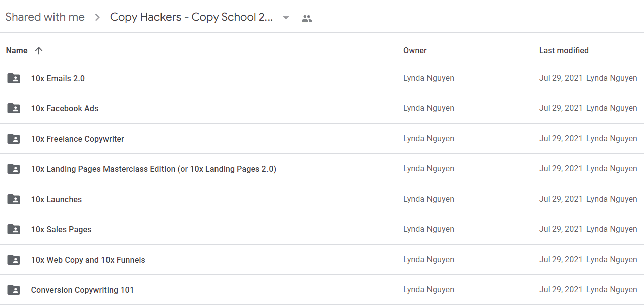Select the 10x Emails 2.0 folder name
Screen dimensions: 644x305
(x=58, y=78)
